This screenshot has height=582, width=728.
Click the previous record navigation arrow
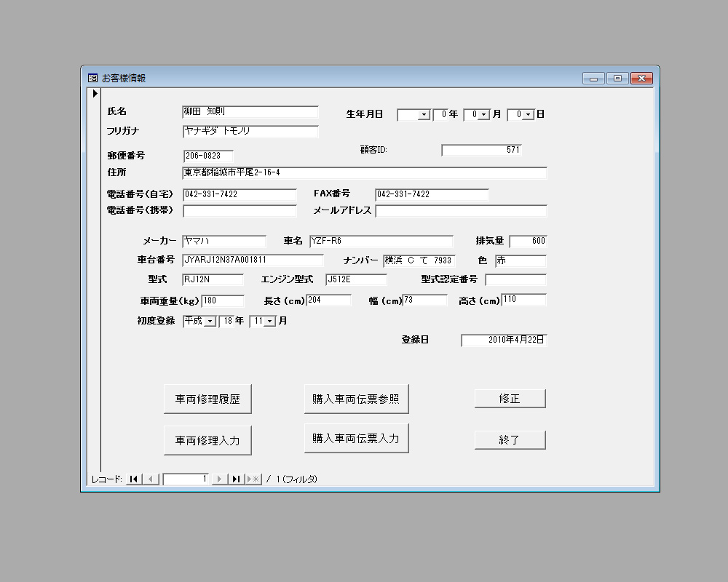pos(151,479)
